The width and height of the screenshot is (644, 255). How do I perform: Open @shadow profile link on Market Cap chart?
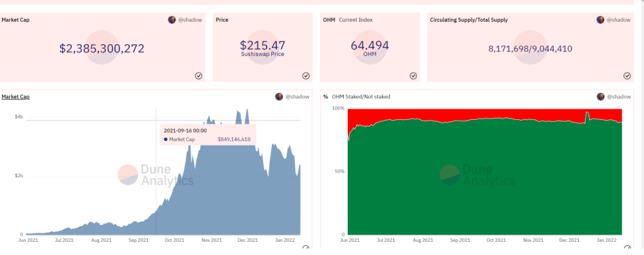298,97
